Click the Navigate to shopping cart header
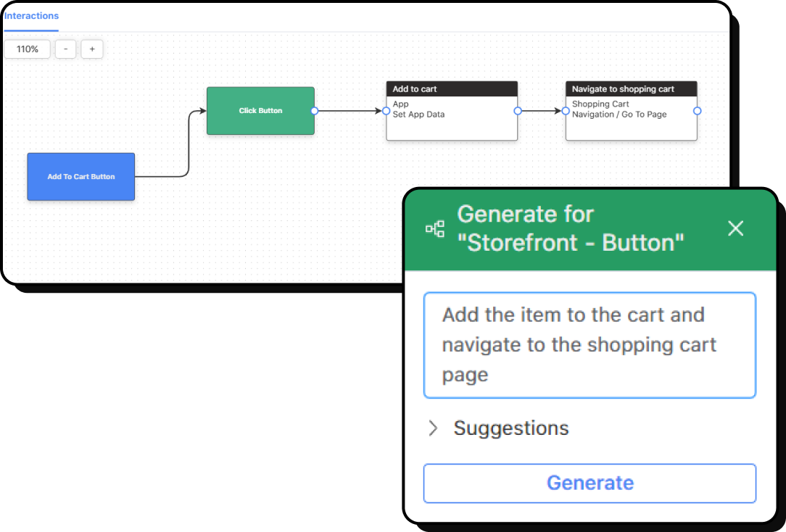The image size is (786, 532). coord(631,89)
